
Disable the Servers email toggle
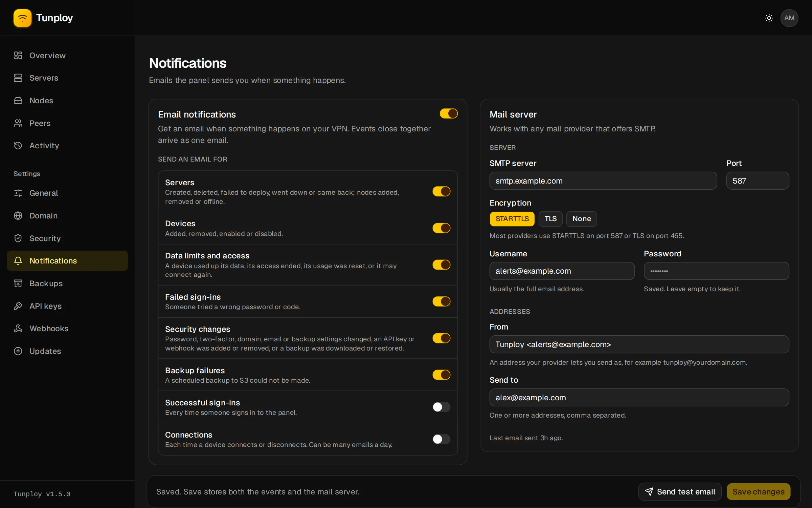[x=442, y=191]
